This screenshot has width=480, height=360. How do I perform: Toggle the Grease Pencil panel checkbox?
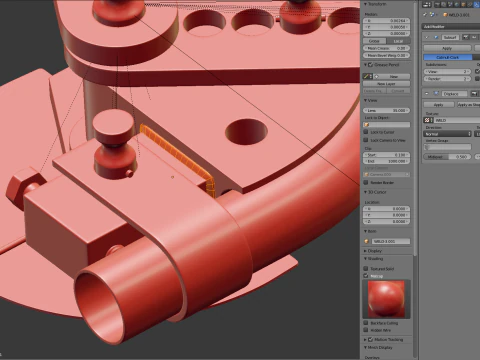(370, 65)
